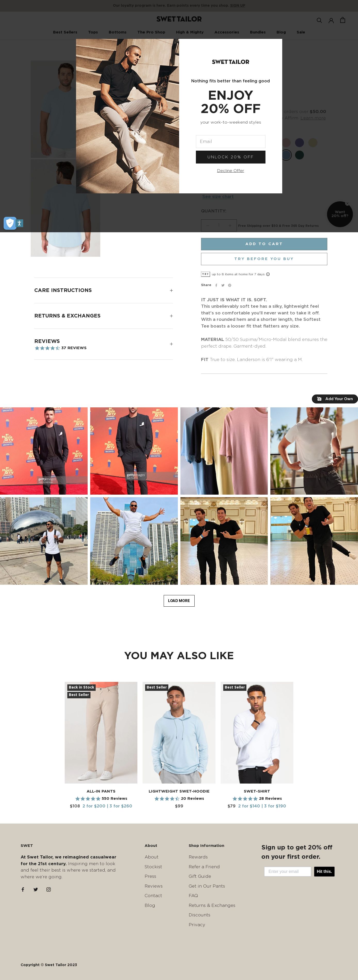The width and height of the screenshot is (358, 980).
Task: Share product on Pinterest icon
Action: [x=229, y=285]
